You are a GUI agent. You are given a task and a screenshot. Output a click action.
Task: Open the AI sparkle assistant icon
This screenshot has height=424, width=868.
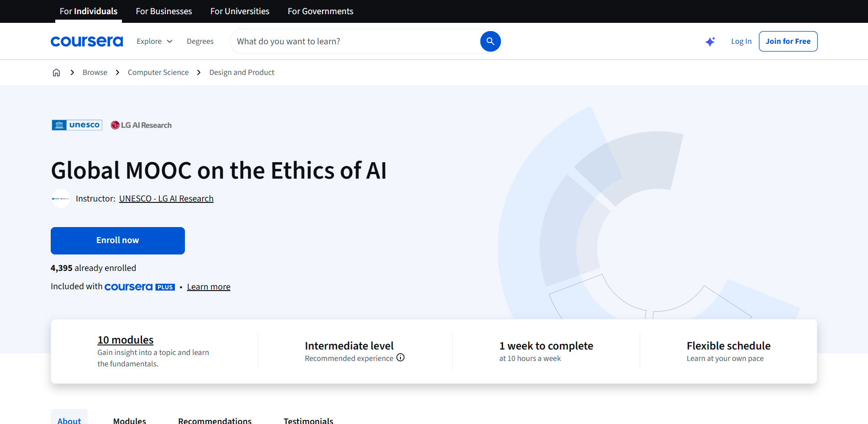pos(710,42)
